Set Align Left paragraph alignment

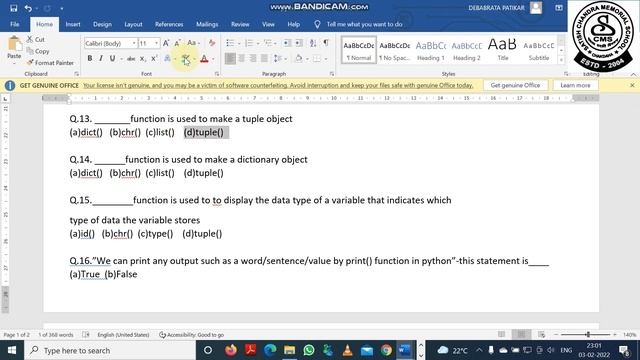click(230, 59)
